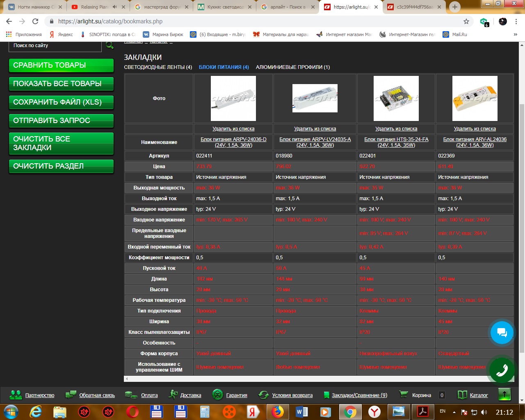The image size is (525, 420).
Task: Open Chrome menu three-dot icon
Action: click(516, 21)
